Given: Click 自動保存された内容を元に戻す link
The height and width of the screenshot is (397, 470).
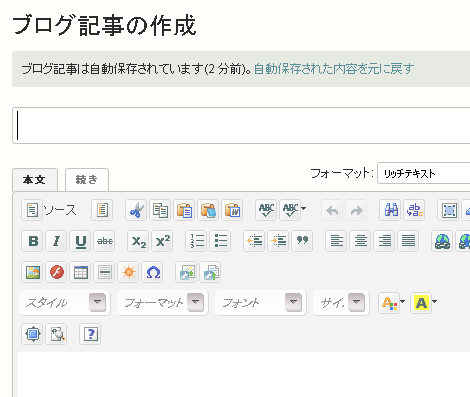Looking at the screenshot, I should 334,69.
